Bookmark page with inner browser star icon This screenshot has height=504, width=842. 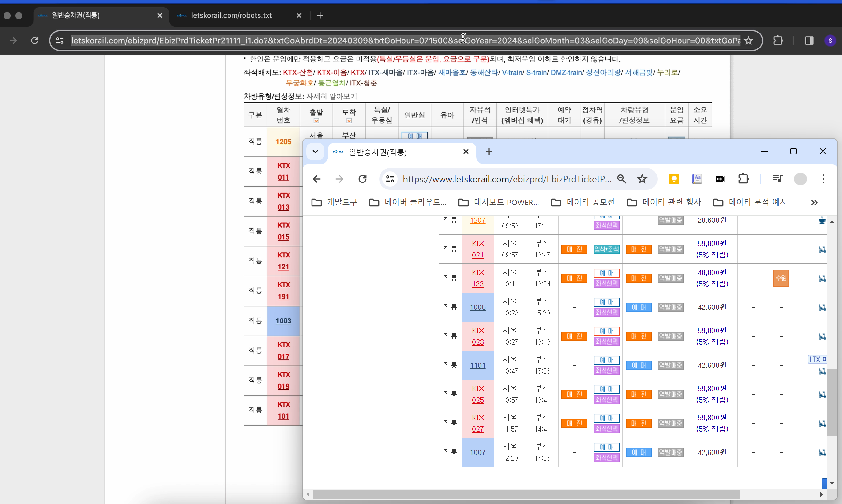click(642, 179)
